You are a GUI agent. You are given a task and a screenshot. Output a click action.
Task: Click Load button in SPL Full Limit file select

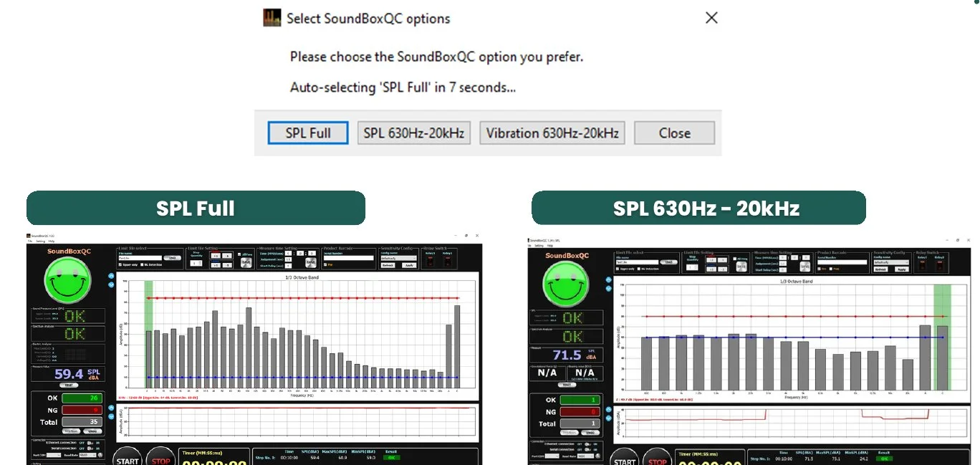click(x=172, y=258)
